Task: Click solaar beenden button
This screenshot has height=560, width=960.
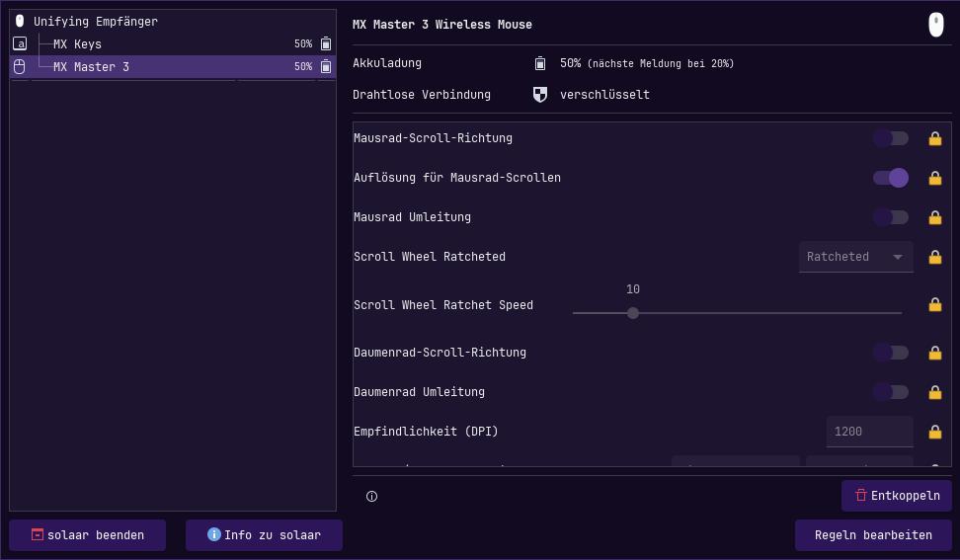Action: click(x=88, y=535)
